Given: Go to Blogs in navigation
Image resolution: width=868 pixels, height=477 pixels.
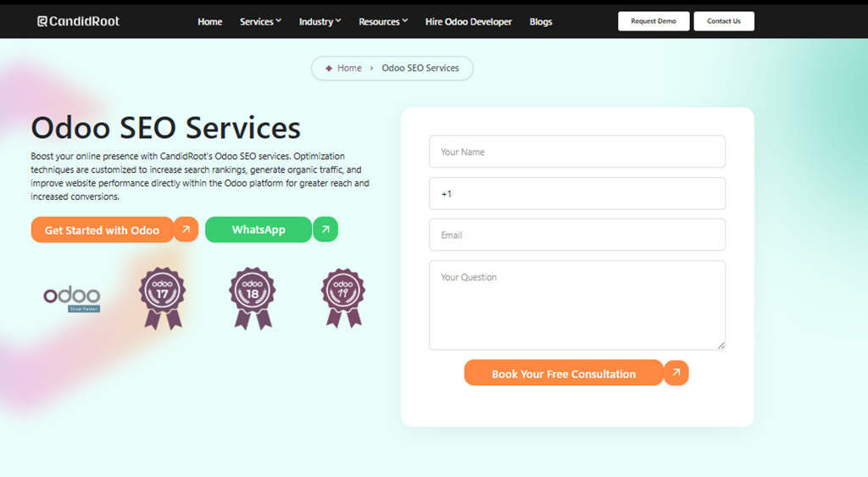Looking at the screenshot, I should (541, 21).
